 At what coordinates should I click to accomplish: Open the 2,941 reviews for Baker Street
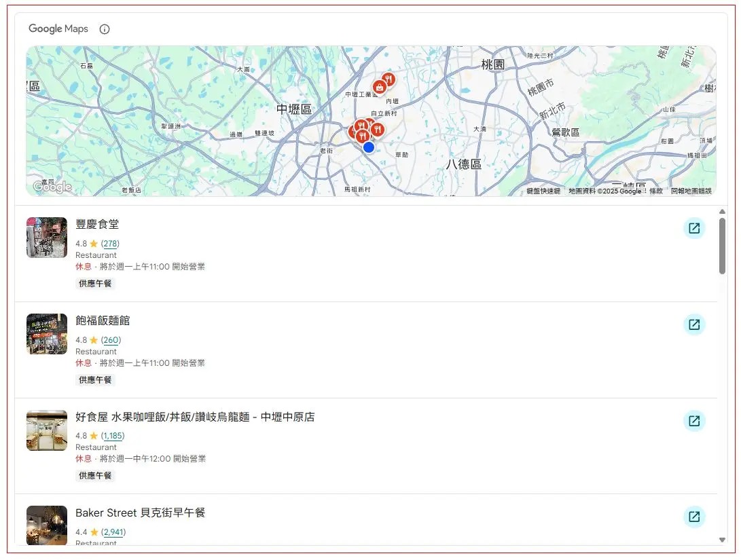click(113, 532)
